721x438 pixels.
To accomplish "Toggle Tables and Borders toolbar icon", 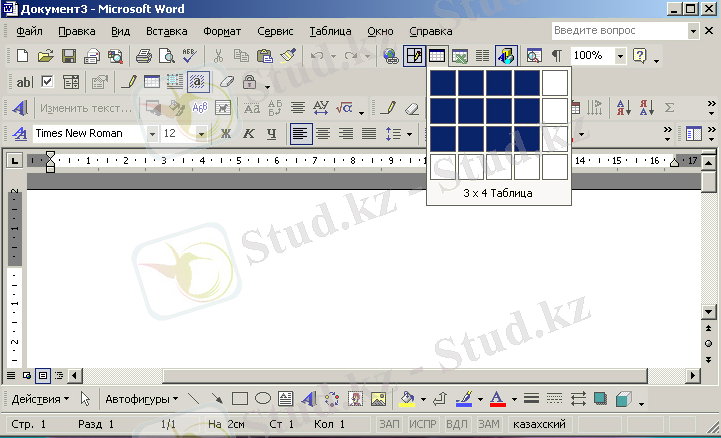I will [x=414, y=56].
